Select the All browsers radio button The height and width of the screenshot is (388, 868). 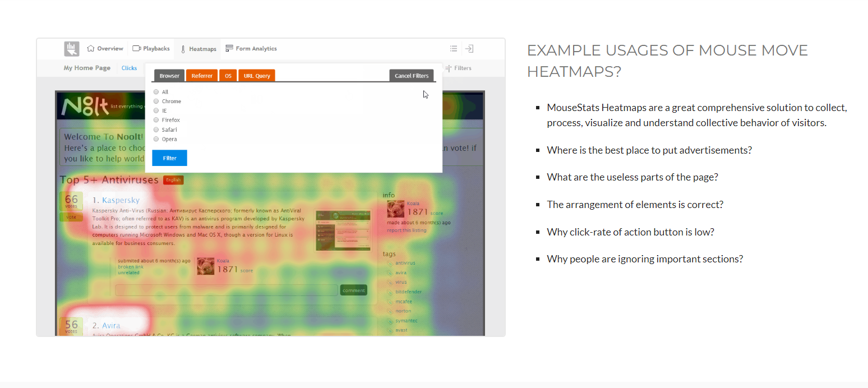(156, 91)
